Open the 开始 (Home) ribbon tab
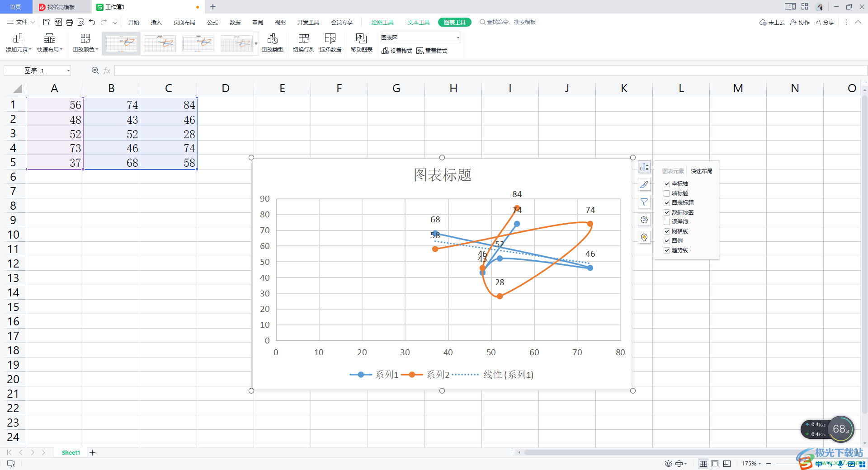This screenshot has height=470, width=868. point(134,22)
